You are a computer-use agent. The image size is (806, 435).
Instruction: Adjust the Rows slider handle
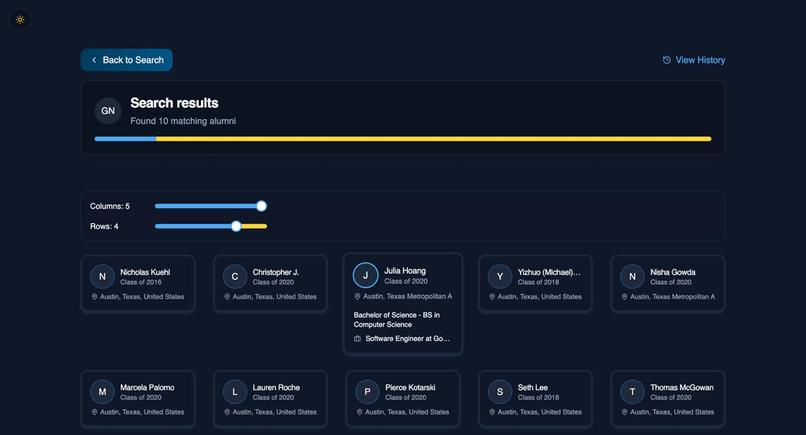coord(236,226)
